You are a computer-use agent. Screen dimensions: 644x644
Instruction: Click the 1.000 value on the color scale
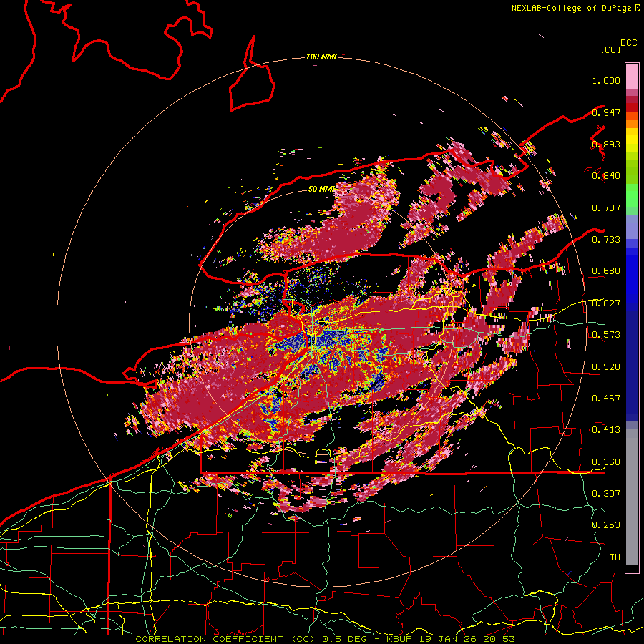pyautogui.click(x=606, y=80)
